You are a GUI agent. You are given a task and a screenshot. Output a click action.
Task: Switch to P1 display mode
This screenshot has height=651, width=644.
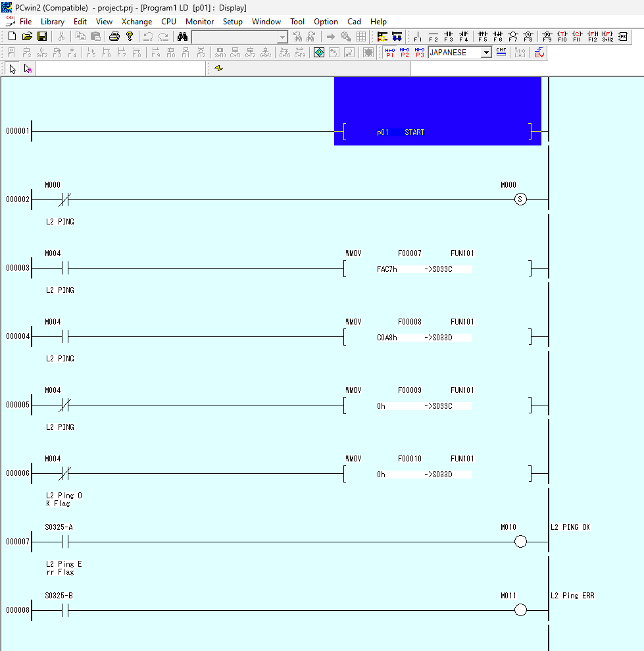click(390, 52)
